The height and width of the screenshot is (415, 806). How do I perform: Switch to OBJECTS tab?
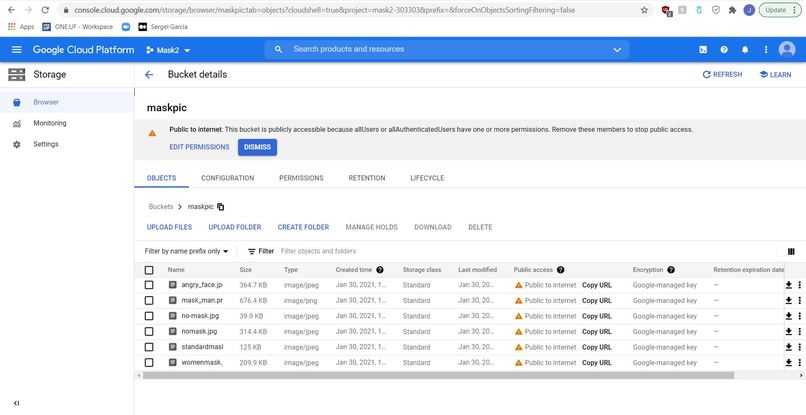(161, 178)
